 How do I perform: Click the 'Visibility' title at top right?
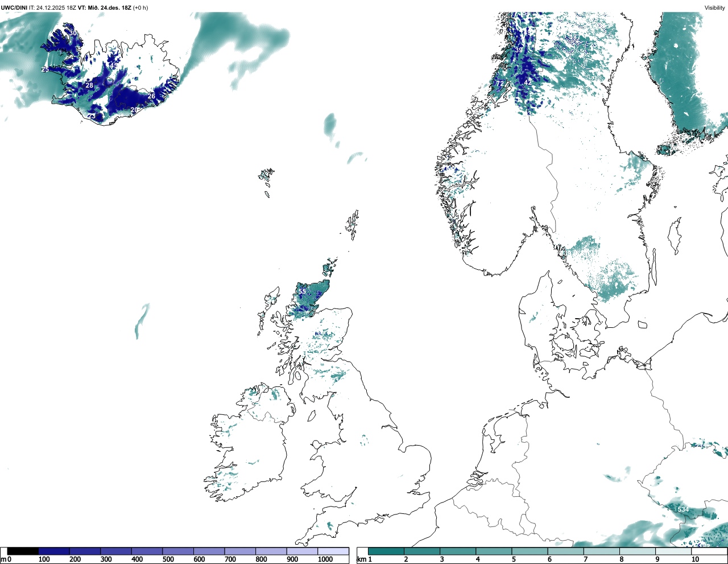click(x=715, y=8)
